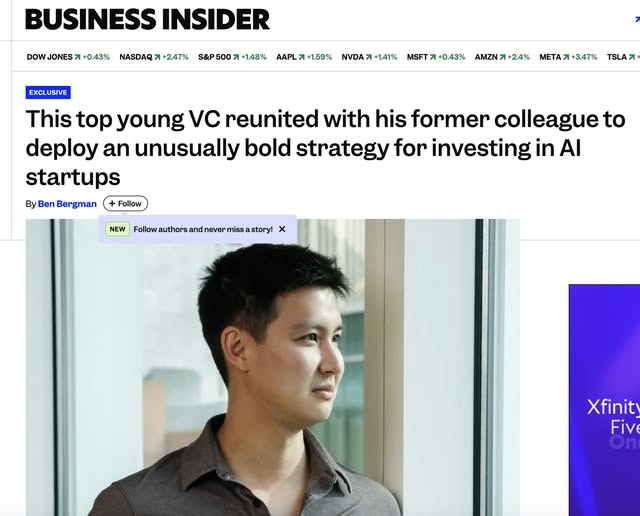The height and width of the screenshot is (516, 640).
Task: Click the Exclusive badge
Action: 48,92
